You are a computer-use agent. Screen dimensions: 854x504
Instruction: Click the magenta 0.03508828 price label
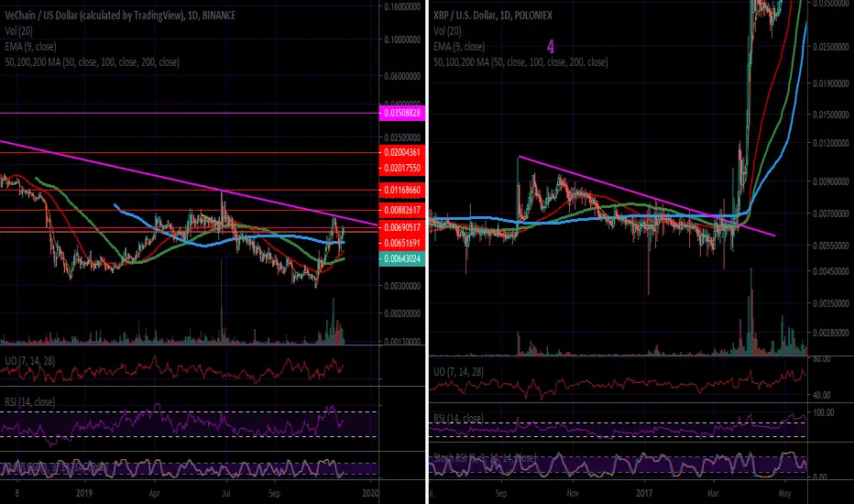pos(402,114)
